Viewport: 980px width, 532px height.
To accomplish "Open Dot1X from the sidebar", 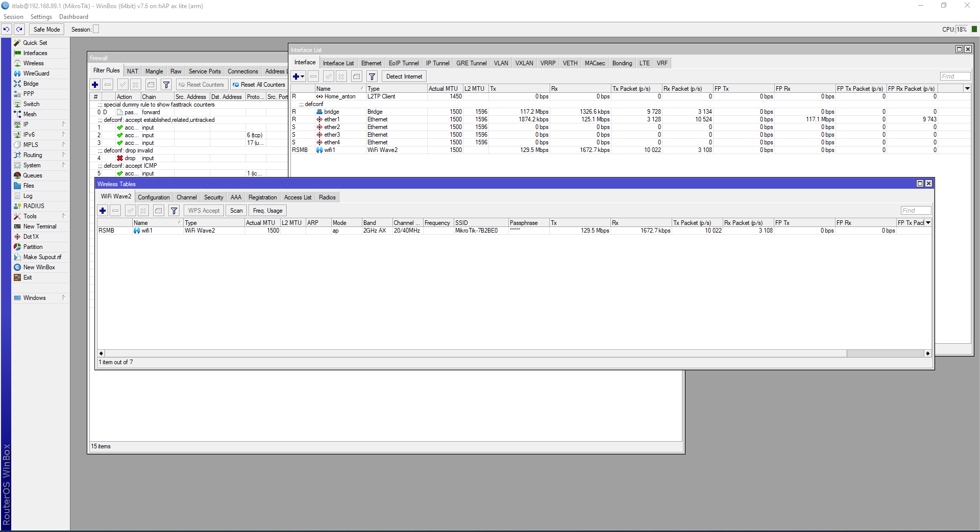I will tap(31, 237).
